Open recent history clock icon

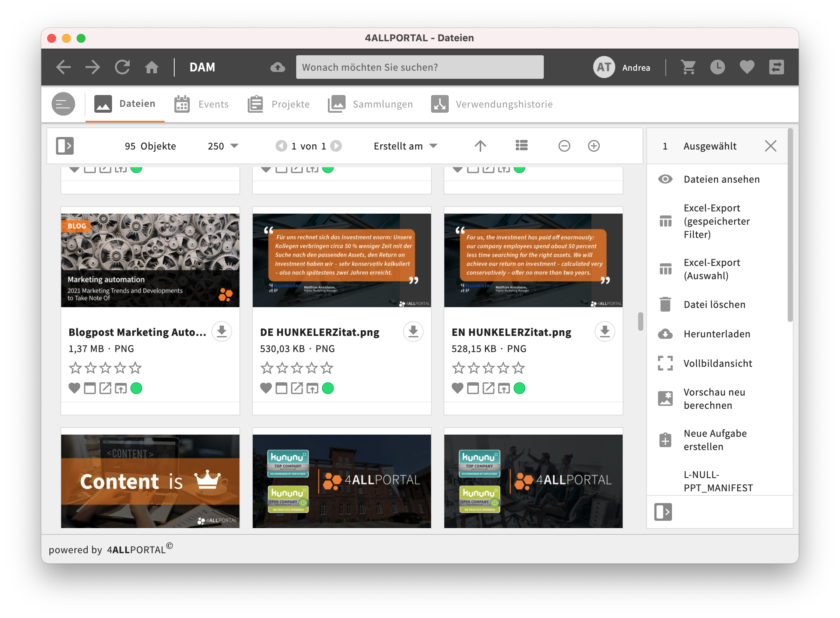717,67
